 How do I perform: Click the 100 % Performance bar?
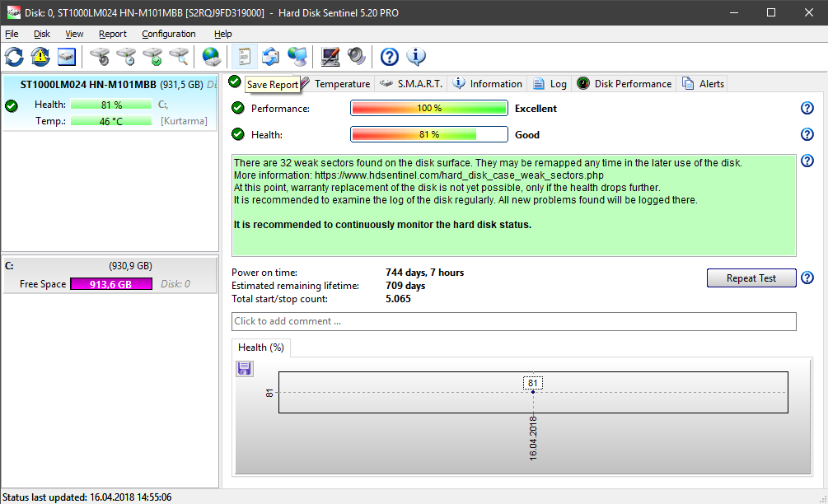[x=428, y=108]
